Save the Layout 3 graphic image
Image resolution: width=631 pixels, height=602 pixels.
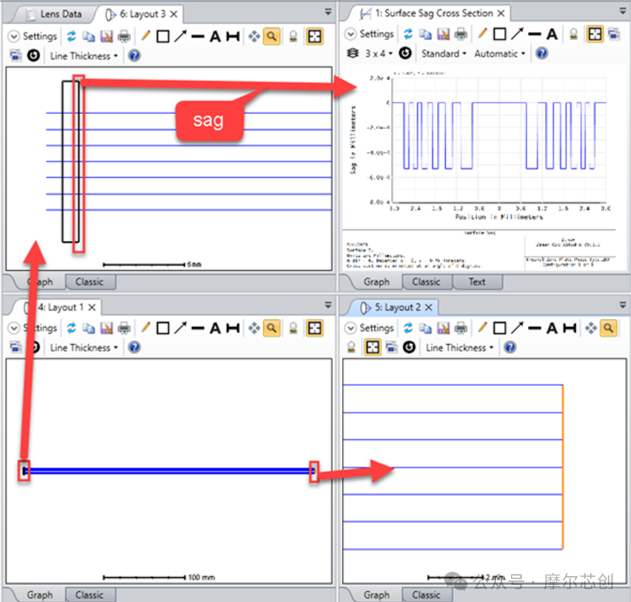[107, 36]
